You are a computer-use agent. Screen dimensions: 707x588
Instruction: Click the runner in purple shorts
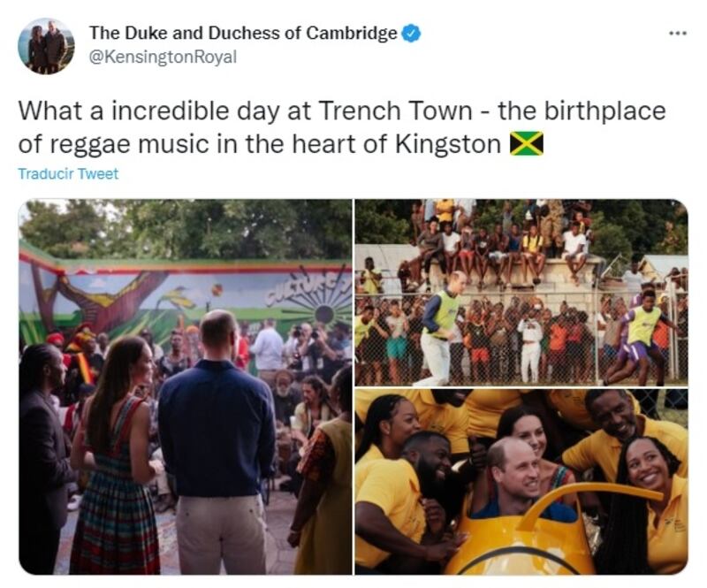[x=638, y=336]
